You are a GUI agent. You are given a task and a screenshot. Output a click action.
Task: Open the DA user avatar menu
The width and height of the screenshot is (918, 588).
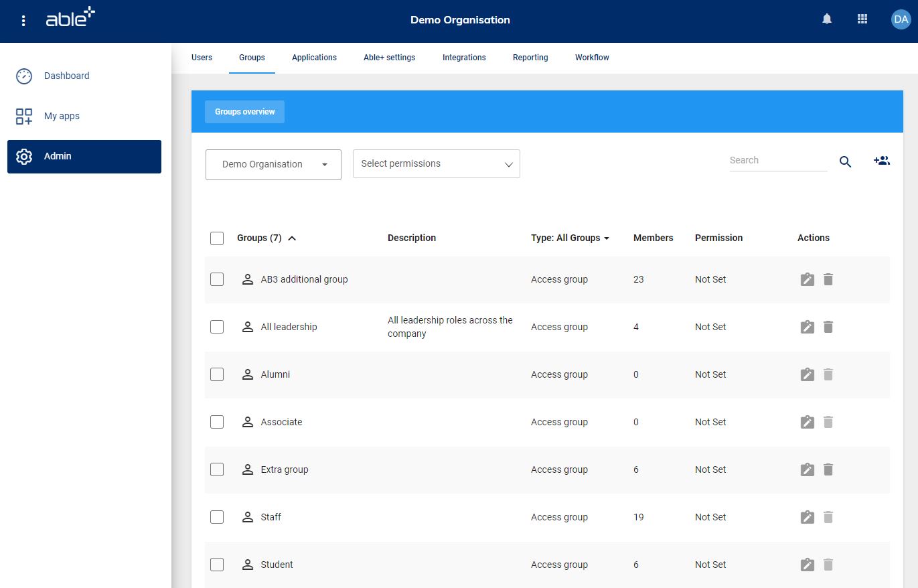point(901,19)
